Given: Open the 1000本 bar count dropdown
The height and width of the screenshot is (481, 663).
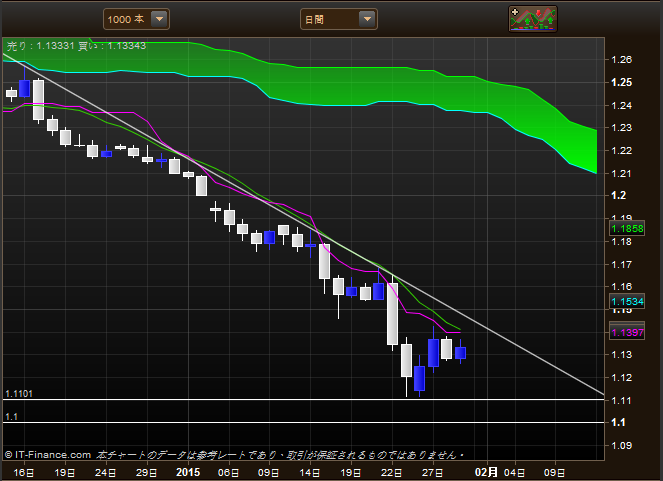Looking at the screenshot, I should point(136,19).
